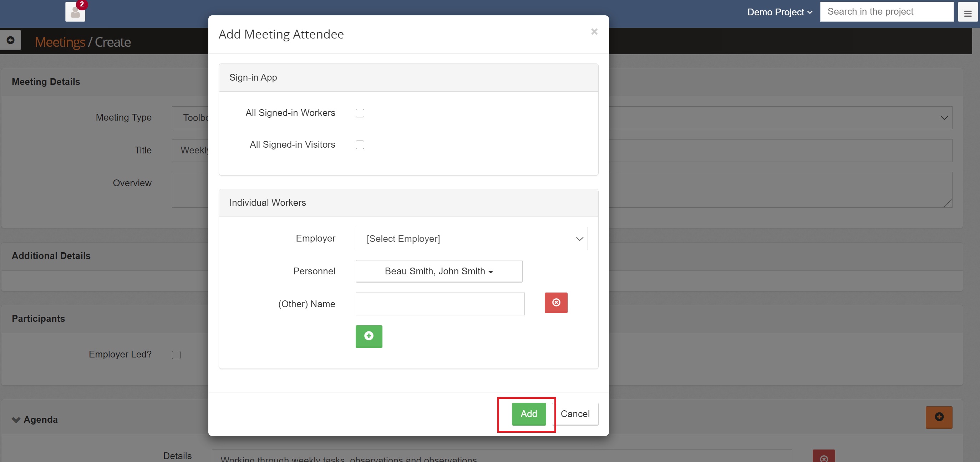This screenshot has width=980, height=462.
Task: Click the (Other) Name input field
Action: 440,304
